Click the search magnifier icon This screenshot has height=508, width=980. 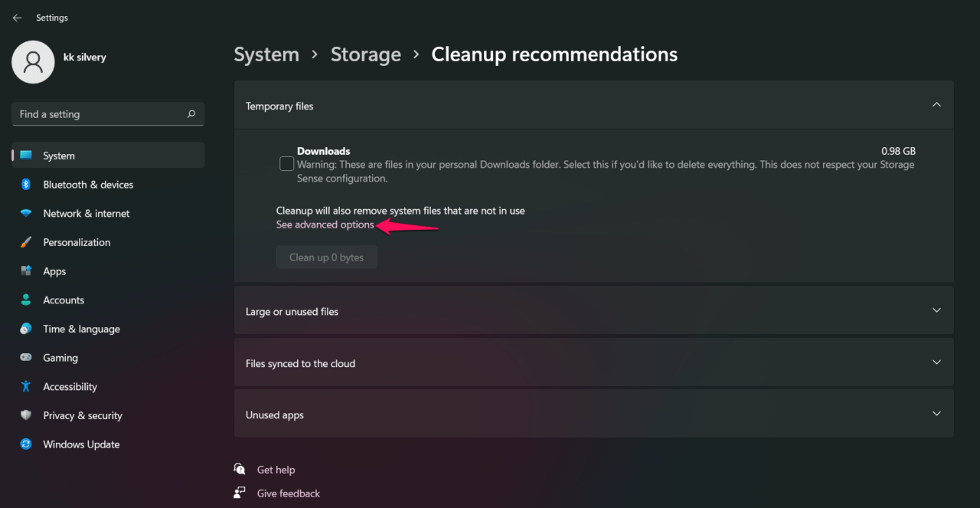coord(191,114)
